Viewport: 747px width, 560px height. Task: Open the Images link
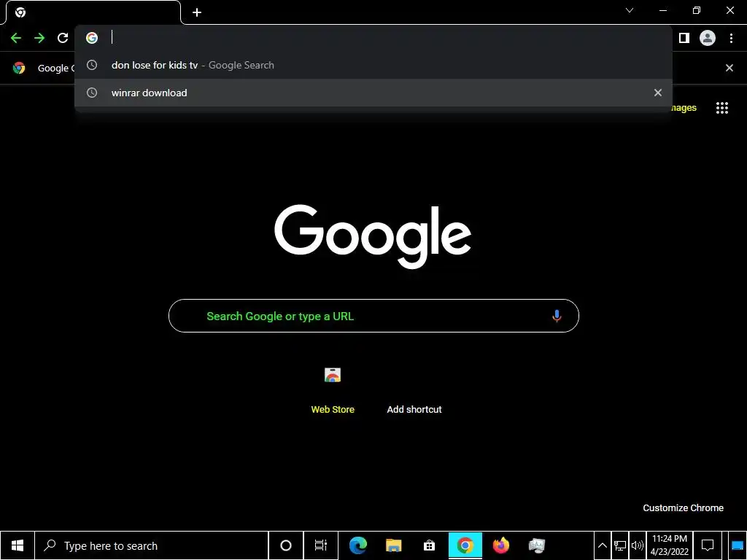point(684,108)
